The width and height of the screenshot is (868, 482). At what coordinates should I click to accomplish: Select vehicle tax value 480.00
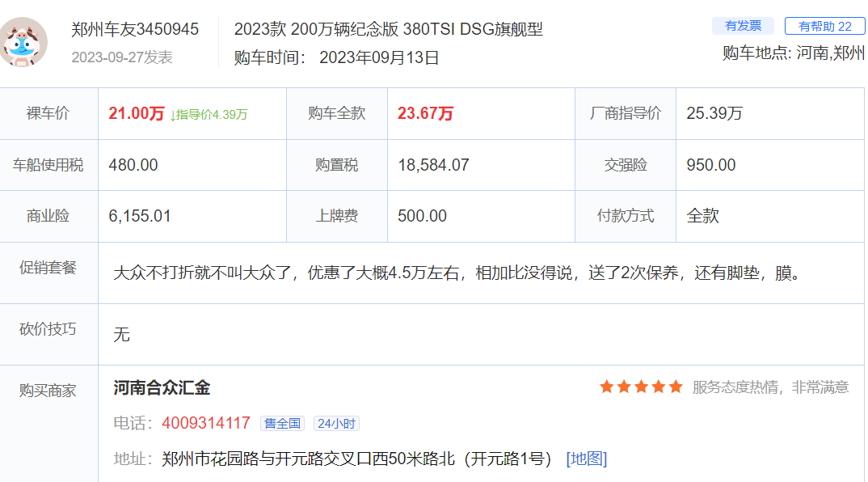133,165
